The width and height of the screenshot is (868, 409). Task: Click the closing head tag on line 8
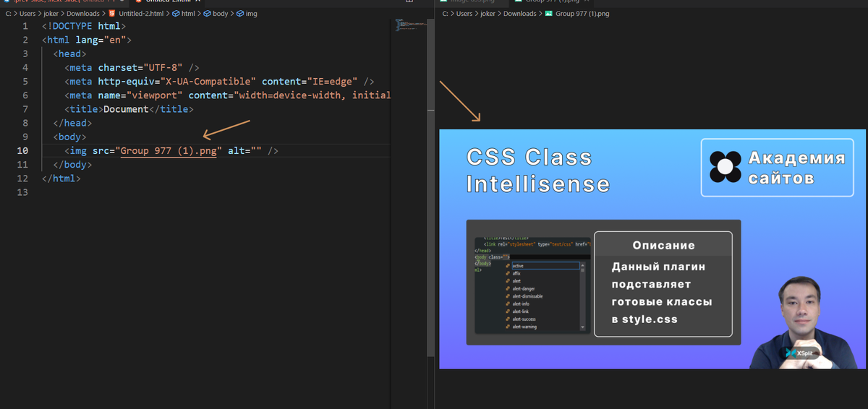pyautogui.click(x=72, y=123)
